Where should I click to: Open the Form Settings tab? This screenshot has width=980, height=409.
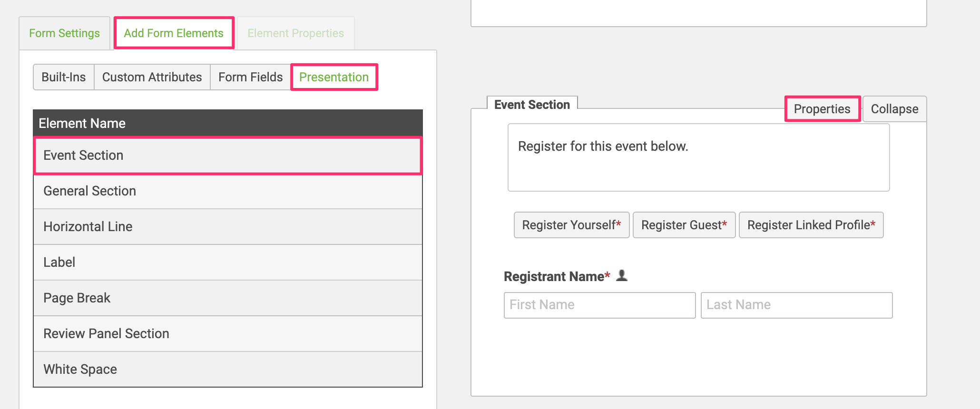pyautogui.click(x=64, y=33)
